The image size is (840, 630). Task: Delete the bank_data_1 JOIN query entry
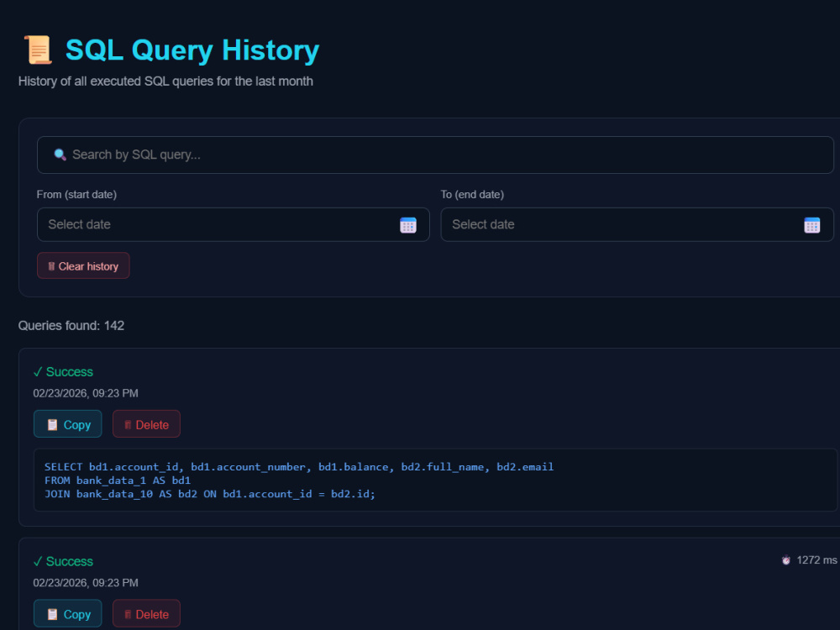[x=146, y=423]
